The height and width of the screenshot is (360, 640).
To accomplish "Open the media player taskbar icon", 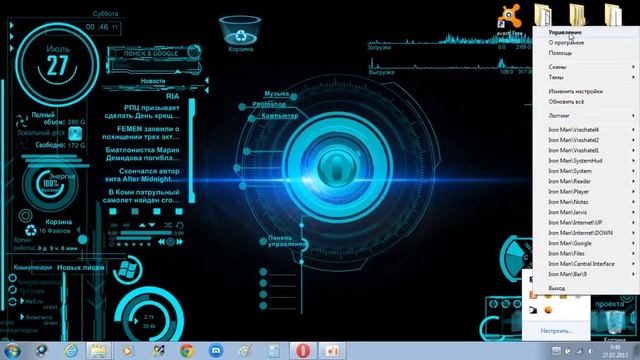I will tap(128, 351).
